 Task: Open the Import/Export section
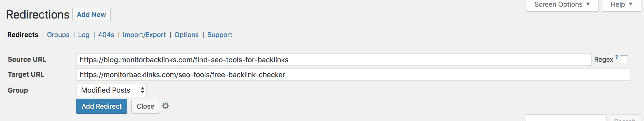pos(144,35)
